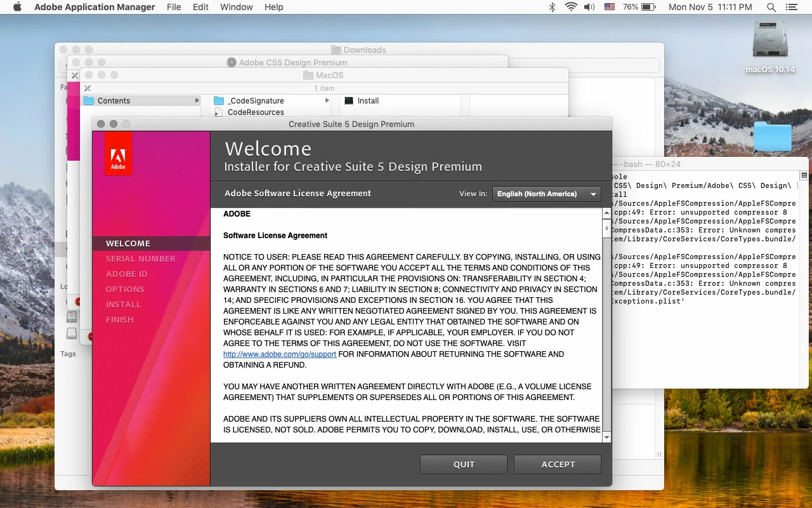The width and height of the screenshot is (812, 508).
Task: Click the Install executable icon
Action: 349,101
